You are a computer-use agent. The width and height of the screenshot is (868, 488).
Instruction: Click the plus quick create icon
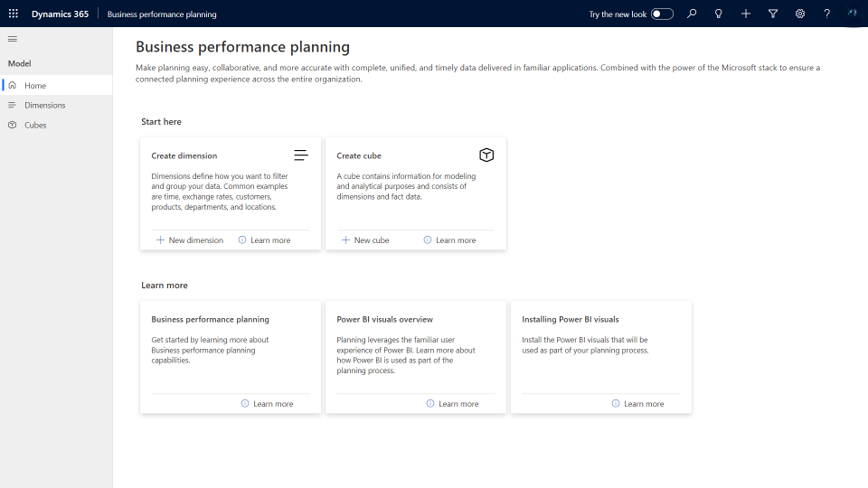(746, 14)
